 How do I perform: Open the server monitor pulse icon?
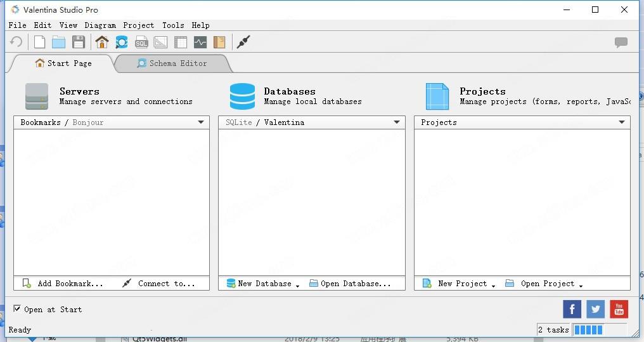[x=200, y=42]
